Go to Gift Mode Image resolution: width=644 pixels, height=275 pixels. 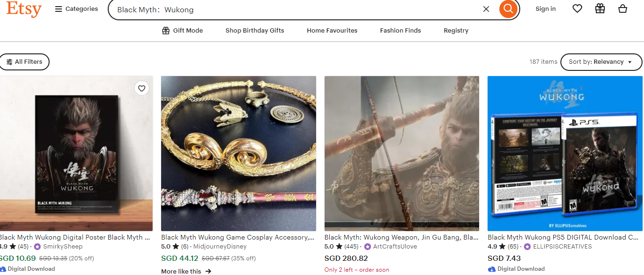[x=182, y=31]
